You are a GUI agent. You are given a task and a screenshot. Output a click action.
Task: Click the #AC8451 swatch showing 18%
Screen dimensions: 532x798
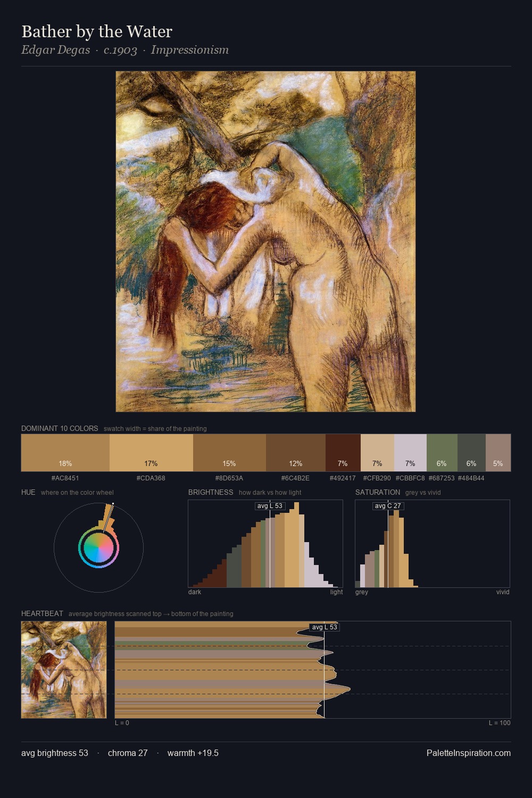[65, 453]
